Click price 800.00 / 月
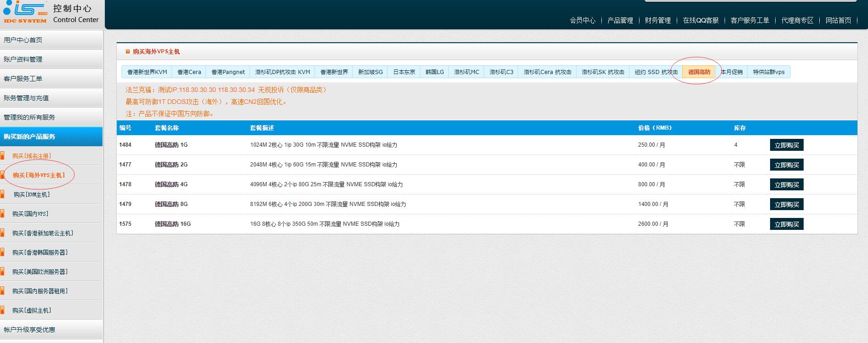Viewport: 868px width, 343px height. point(651,184)
